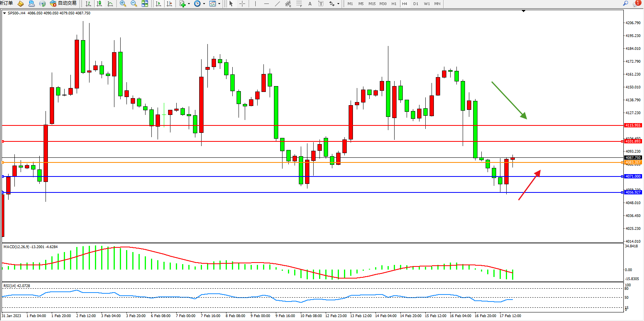
Task: Click the red 4115.955 price level label
Action: pyautogui.click(x=633, y=125)
